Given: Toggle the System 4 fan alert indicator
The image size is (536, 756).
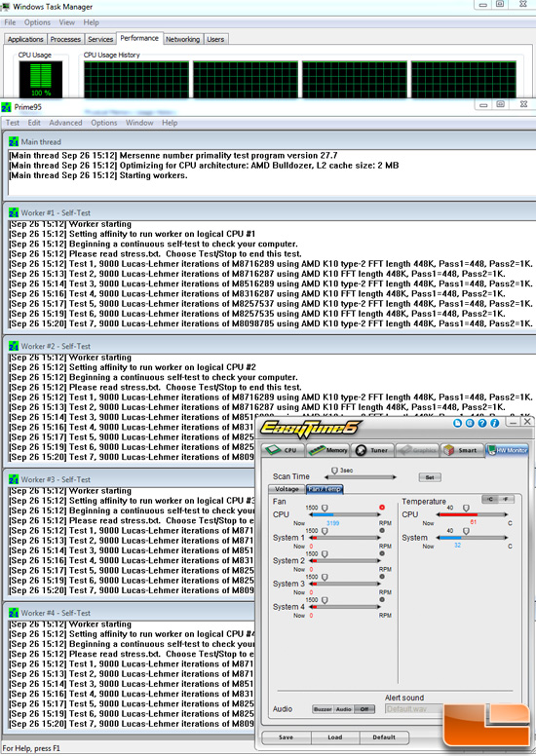Looking at the screenshot, I should coord(382,600).
